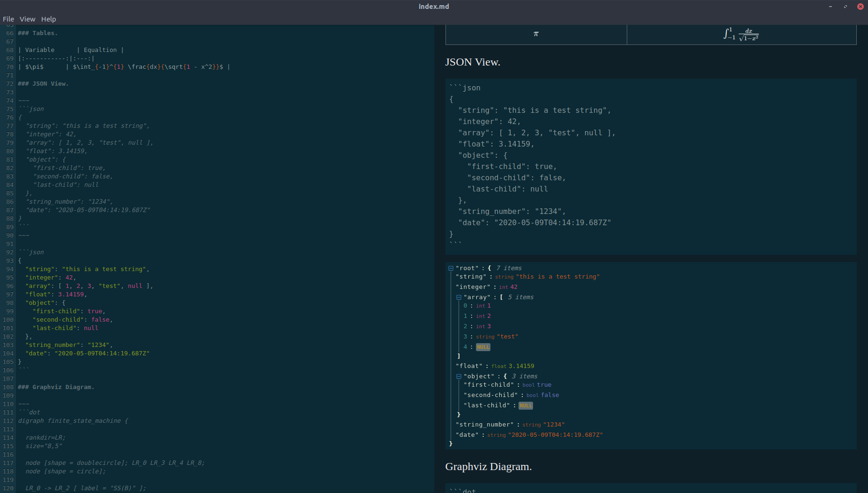Collapse the "root" JSON node

coord(451,268)
